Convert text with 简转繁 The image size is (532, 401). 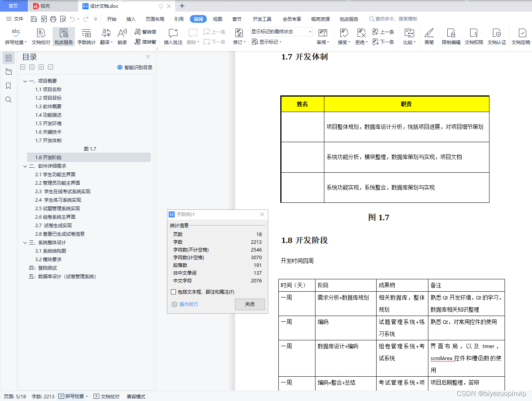tap(145, 42)
